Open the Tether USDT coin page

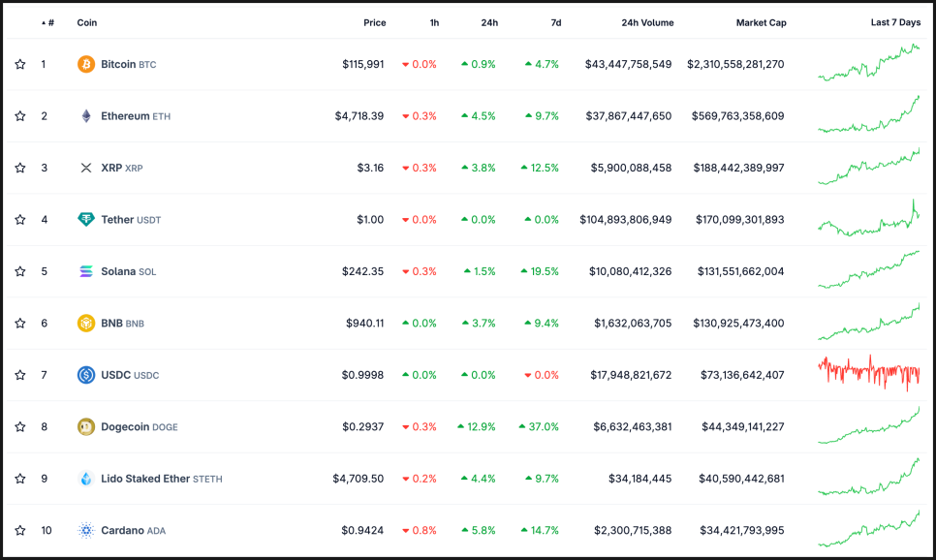pyautogui.click(x=131, y=219)
